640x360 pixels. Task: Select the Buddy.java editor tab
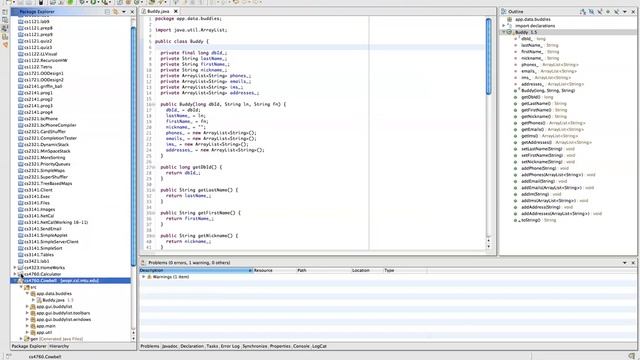coord(158,11)
